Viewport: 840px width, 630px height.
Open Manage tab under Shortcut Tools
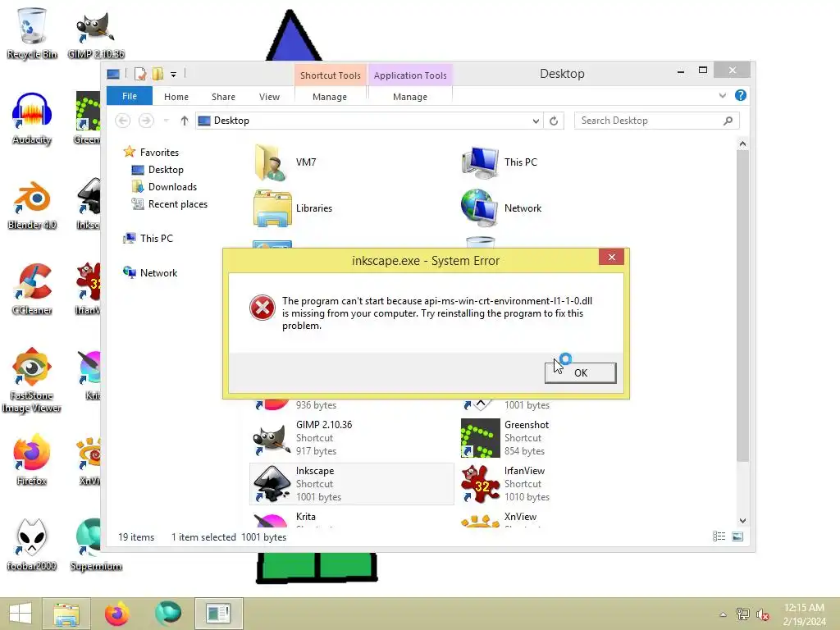[330, 97]
